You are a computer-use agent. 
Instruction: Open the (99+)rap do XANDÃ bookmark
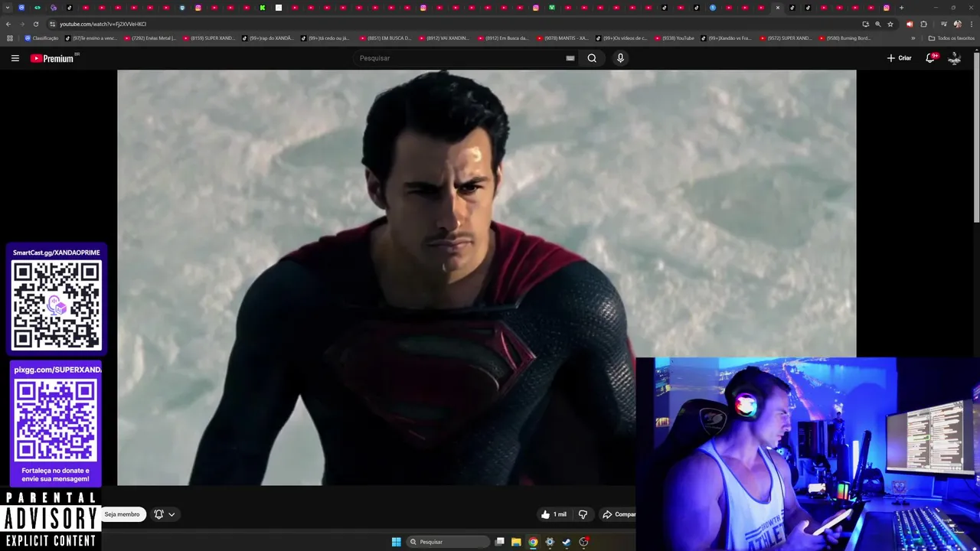coord(268,38)
